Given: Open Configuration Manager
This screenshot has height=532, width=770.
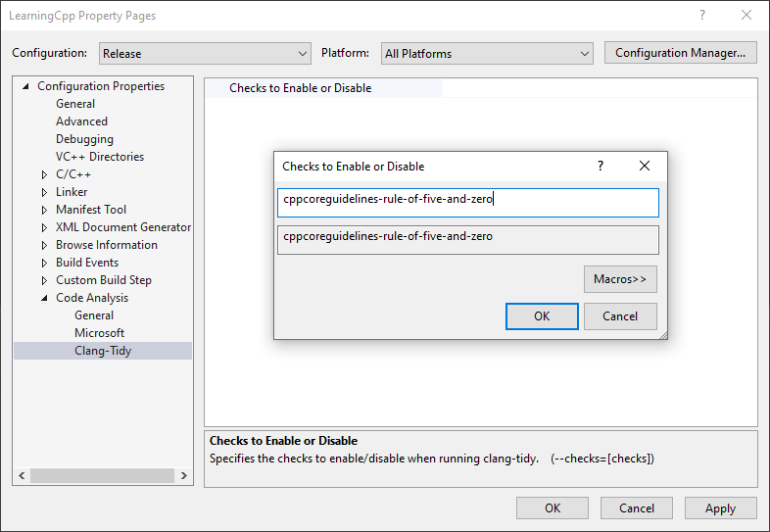Looking at the screenshot, I should [x=680, y=53].
